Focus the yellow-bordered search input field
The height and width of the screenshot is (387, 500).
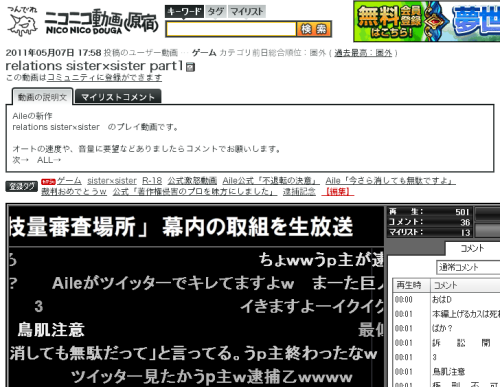(x=231, y=29)
